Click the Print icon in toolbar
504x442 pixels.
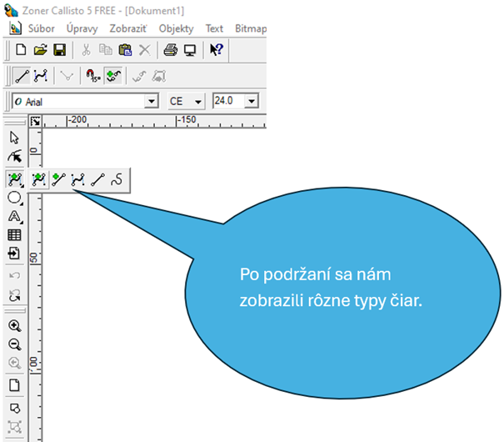coord(171,50)
